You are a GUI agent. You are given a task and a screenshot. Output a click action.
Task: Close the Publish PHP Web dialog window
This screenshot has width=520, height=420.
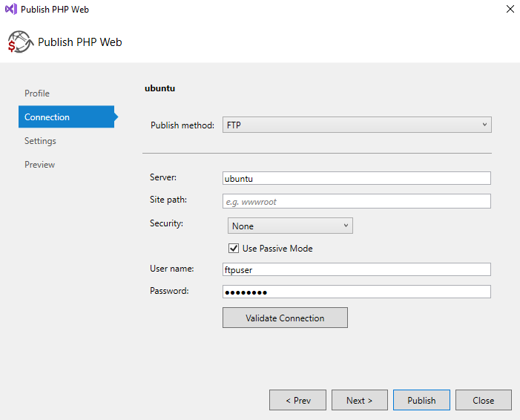point(510,9)
